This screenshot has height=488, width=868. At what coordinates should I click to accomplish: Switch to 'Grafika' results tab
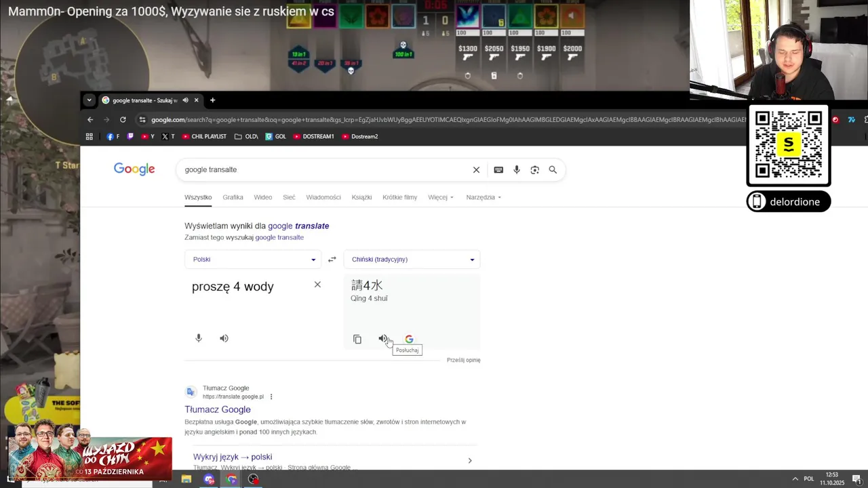[x=233, y=197]
